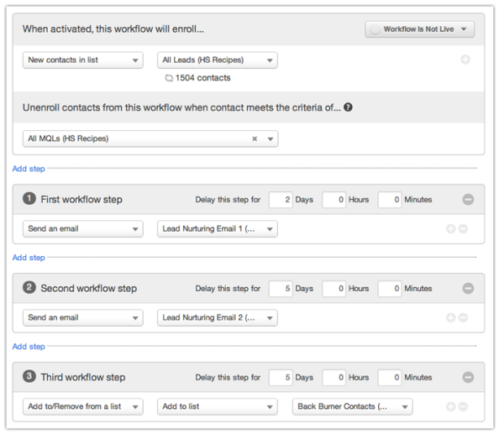
Task: Click Add step above the first workflow step
Action: [29, 169]
